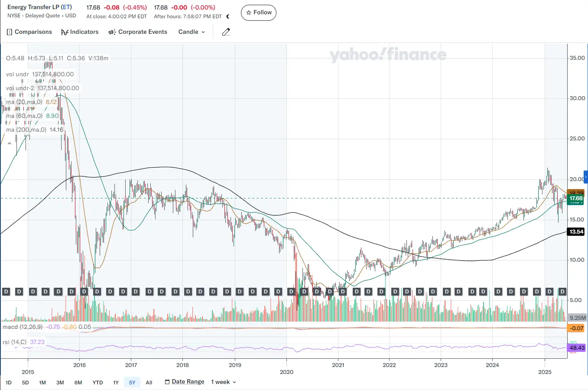Click the purple 48.43 RSI value tag
Screen dimensions: 588x390
click(x=577, y=348)
